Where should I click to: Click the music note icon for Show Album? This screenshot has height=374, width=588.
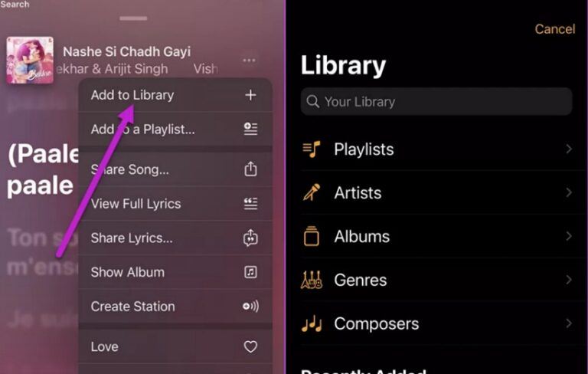250,272
